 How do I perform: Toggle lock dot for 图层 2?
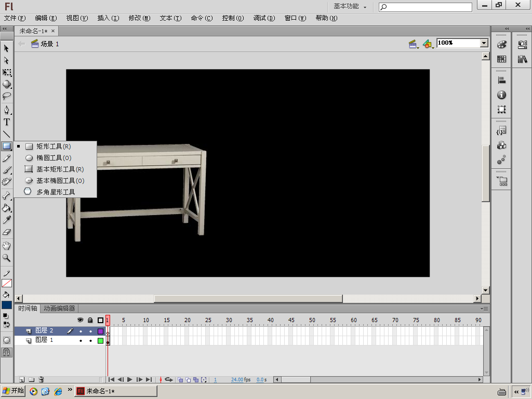[90, 331]
